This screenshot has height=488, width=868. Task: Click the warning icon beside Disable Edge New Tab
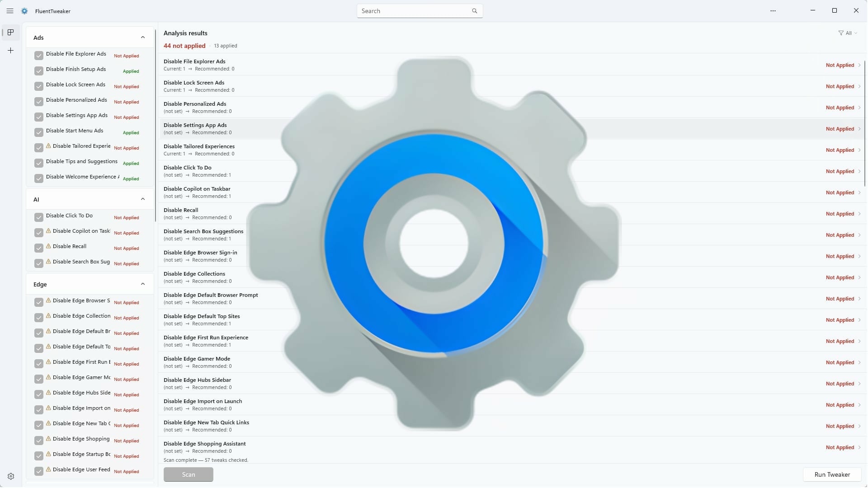coord(49,423)
